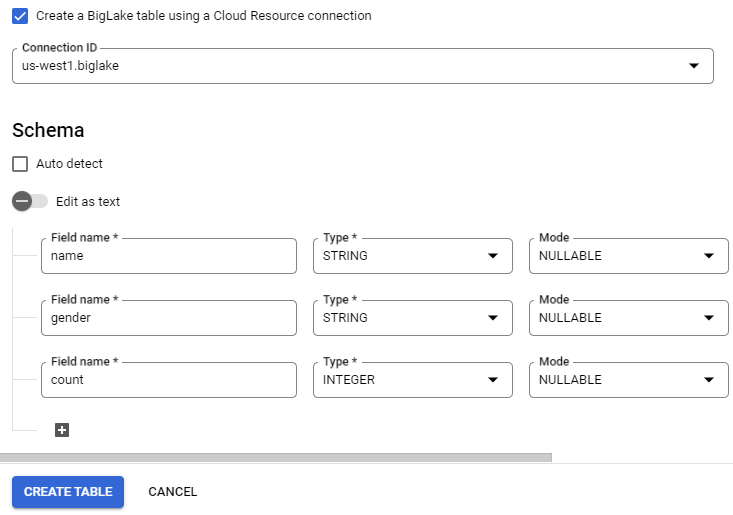Uncheck Create a BigLake table checkbox

(20, 16)
